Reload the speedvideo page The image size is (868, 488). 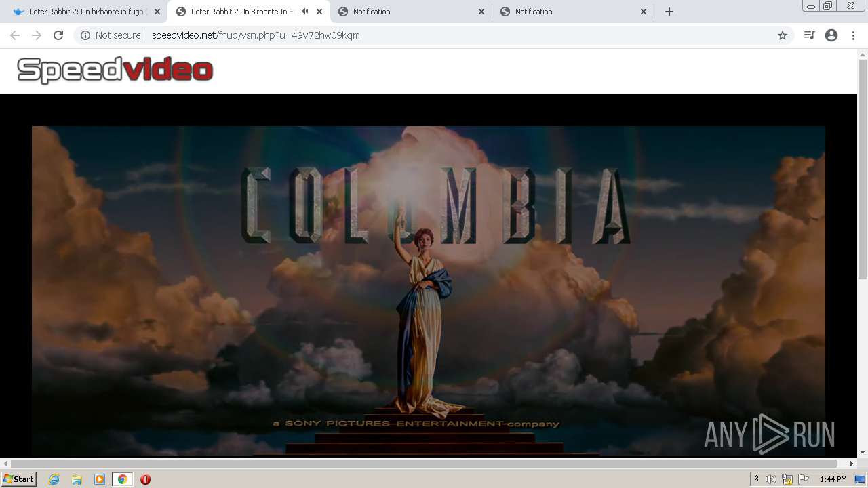(58, 35)
